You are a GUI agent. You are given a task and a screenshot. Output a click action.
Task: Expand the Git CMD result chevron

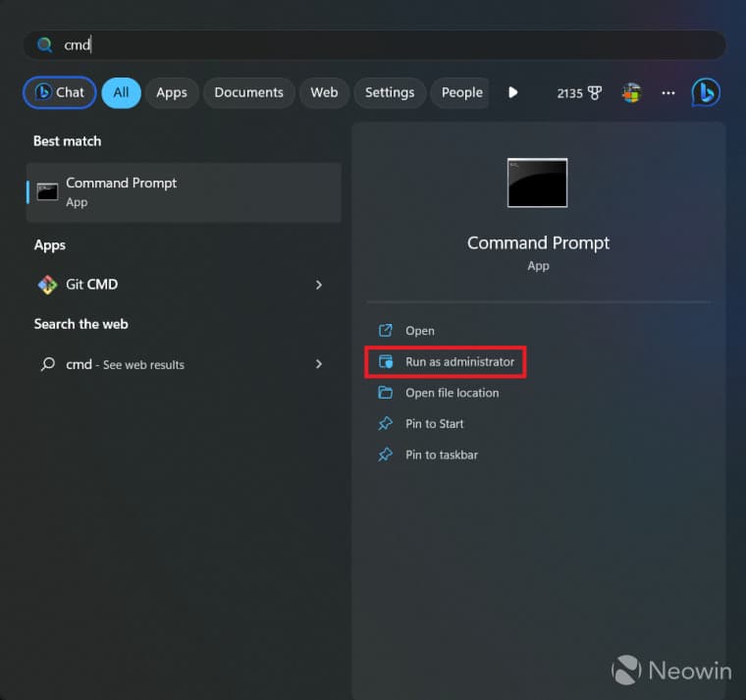coord(319,285)
